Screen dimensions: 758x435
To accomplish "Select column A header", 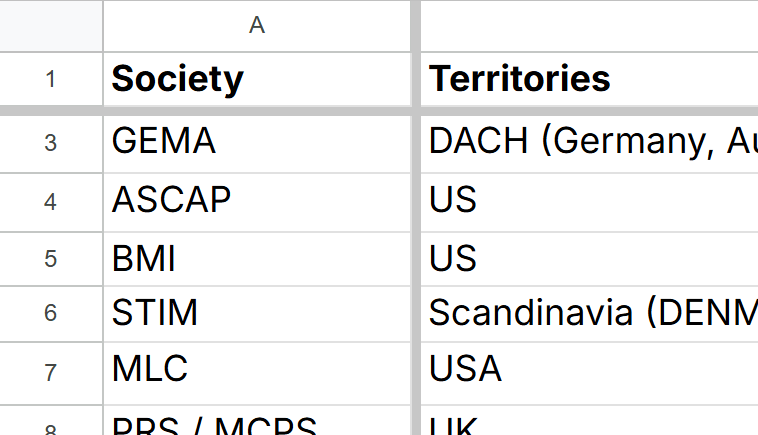I will tap(257, 26).
